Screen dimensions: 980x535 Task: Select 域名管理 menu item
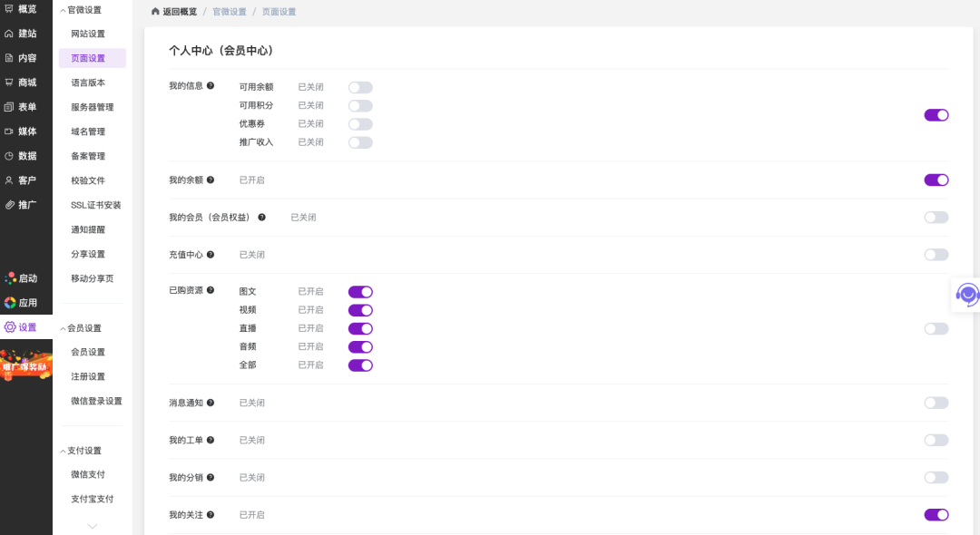[88, 131]
